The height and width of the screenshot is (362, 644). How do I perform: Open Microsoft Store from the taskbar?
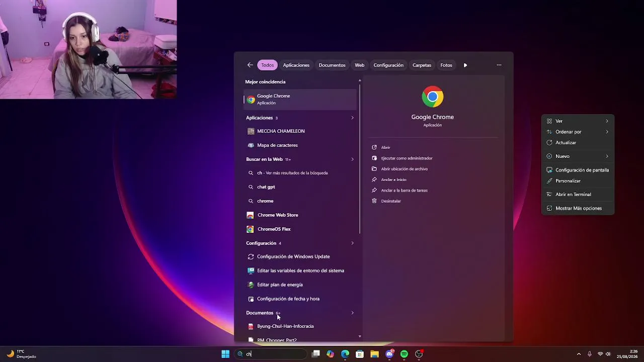[360, 354]
